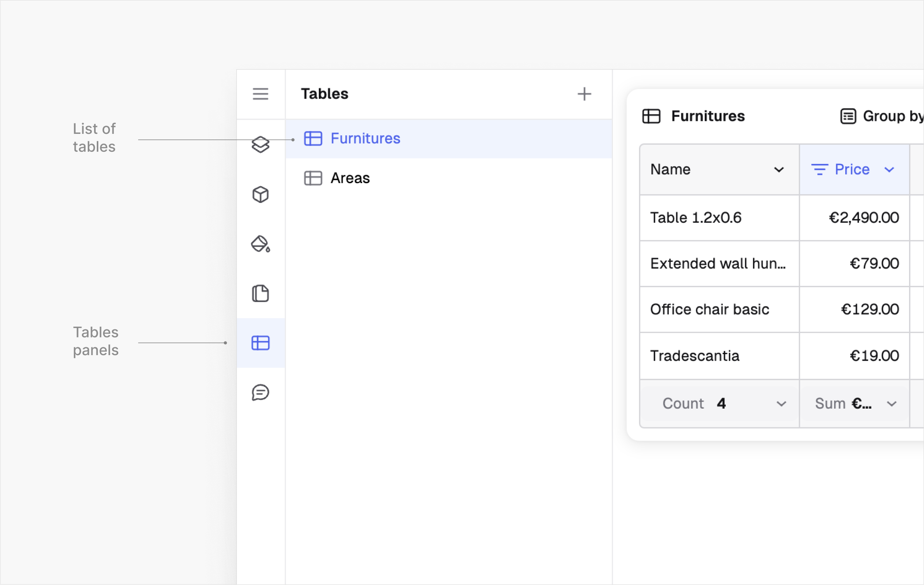Open the Sum summary dropdown
This screenshot has height=585, width=924.
point(855,404)
